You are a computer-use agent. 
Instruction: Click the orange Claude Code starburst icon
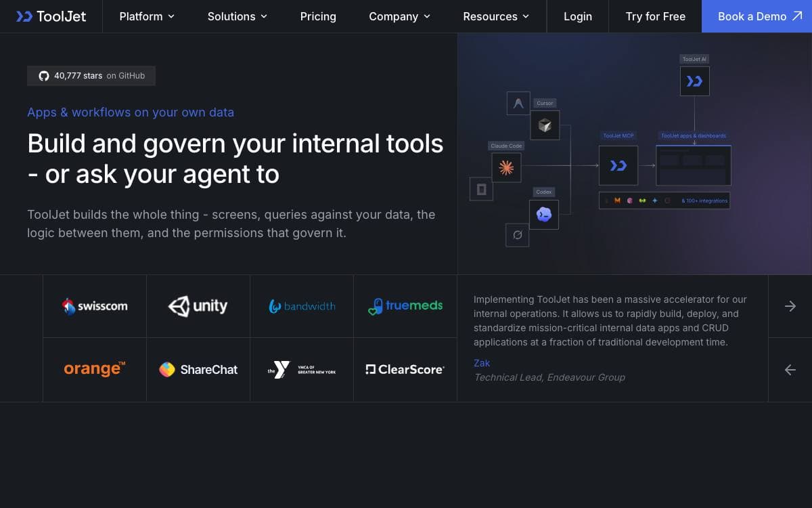click(x=506, y=167)
